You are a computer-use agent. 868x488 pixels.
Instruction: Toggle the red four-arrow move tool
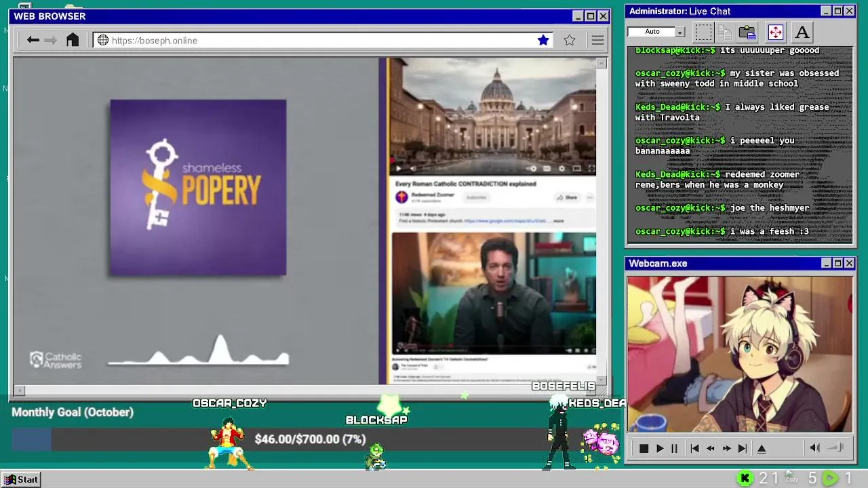775,32
